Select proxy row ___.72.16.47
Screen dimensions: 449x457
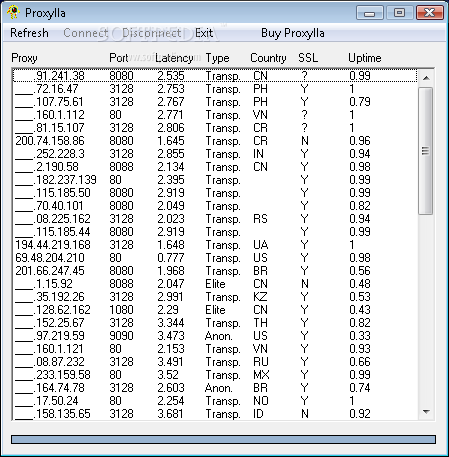click(215, 89)
